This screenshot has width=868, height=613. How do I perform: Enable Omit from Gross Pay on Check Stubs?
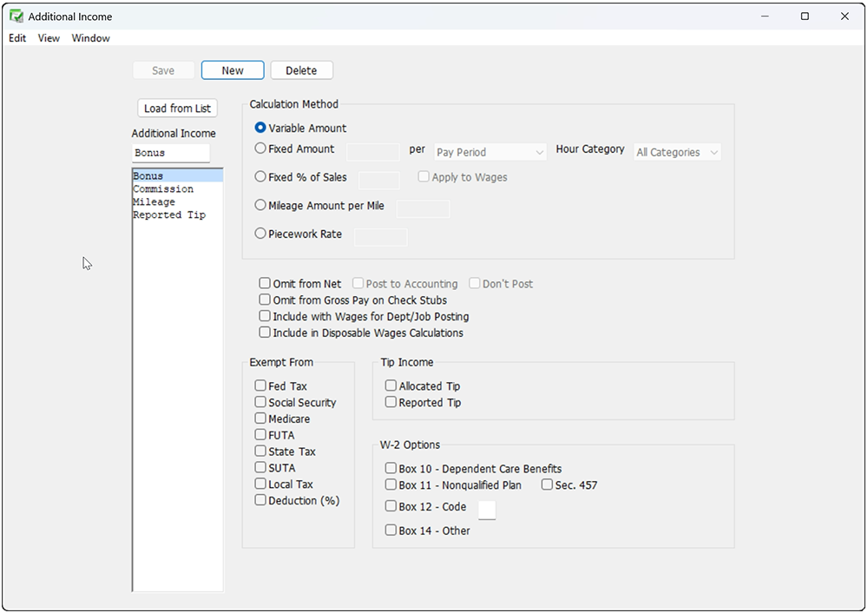265,300
